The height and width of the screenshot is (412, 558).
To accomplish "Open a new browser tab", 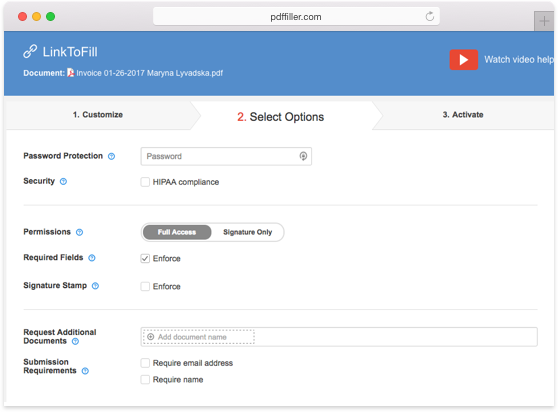I will tap(544, 21).
